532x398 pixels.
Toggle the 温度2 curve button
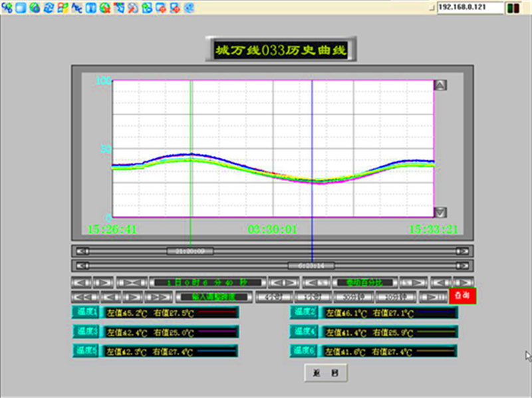(304, 312)
